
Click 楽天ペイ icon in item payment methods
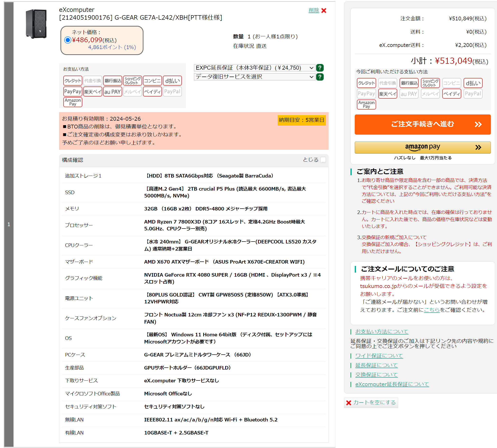tap(93, 91)
